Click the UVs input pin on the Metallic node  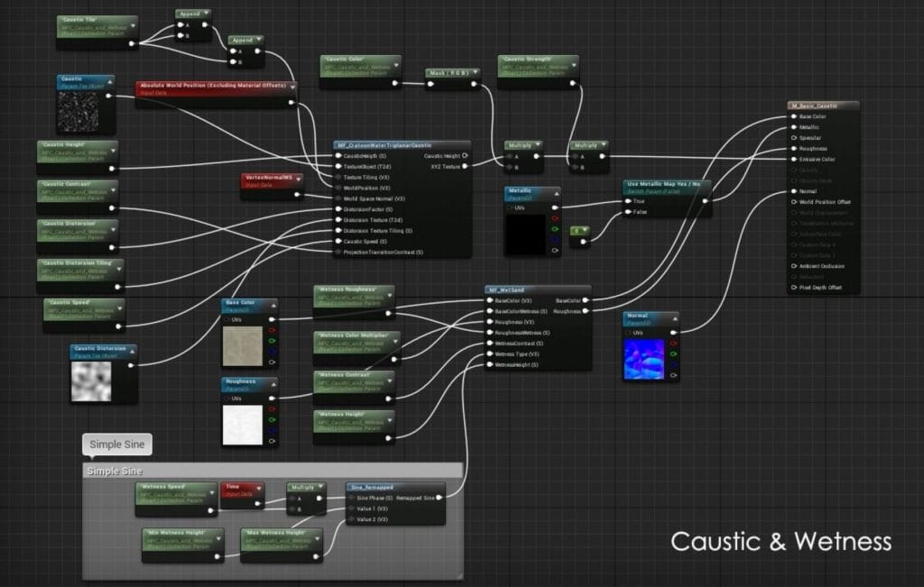click(510, 207)
